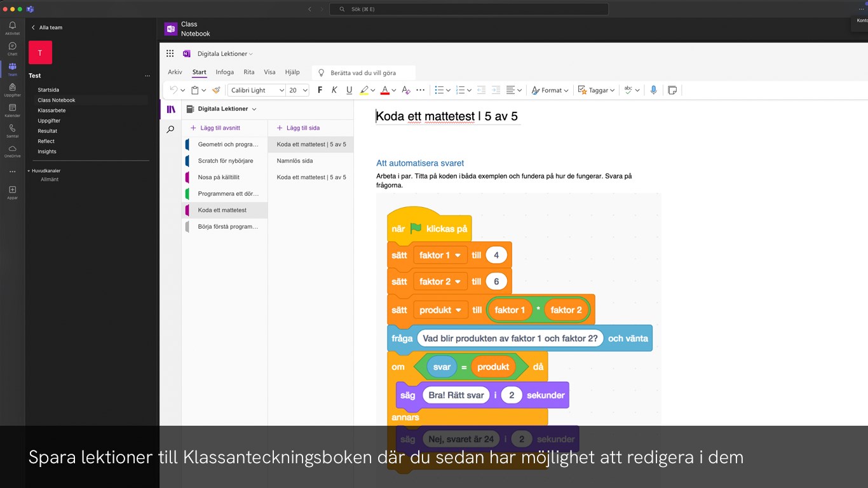Open highlight color picker arrow

click(x=373, y=90)
